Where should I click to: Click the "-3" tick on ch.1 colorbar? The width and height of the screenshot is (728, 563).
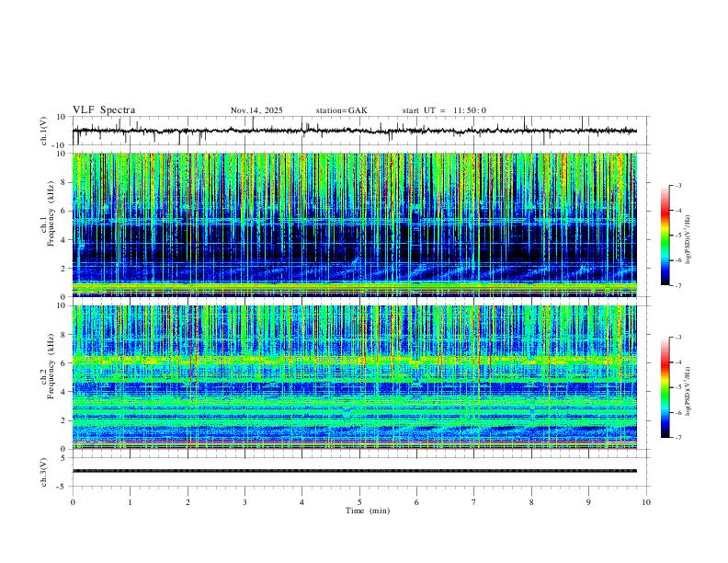coord(677,185)
